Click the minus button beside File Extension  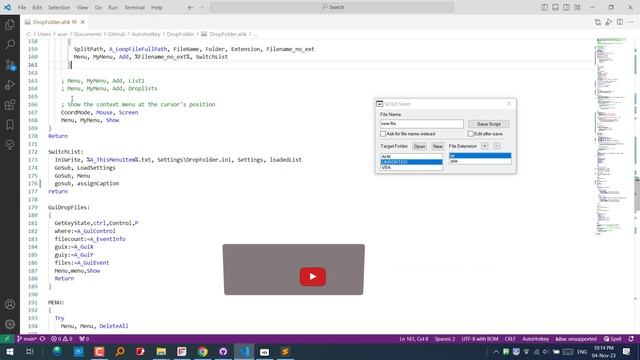pos(497,146)
